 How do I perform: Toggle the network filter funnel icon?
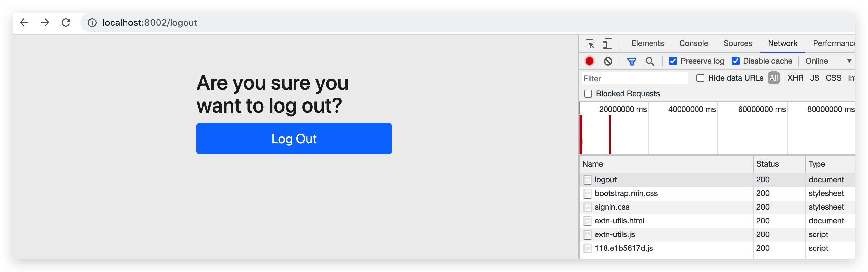click(632, 61)
